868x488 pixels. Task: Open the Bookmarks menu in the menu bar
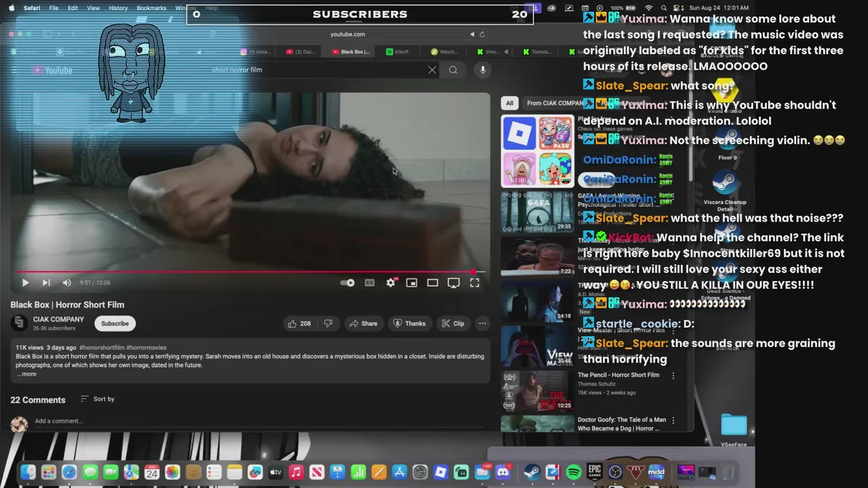pos(151,8)
